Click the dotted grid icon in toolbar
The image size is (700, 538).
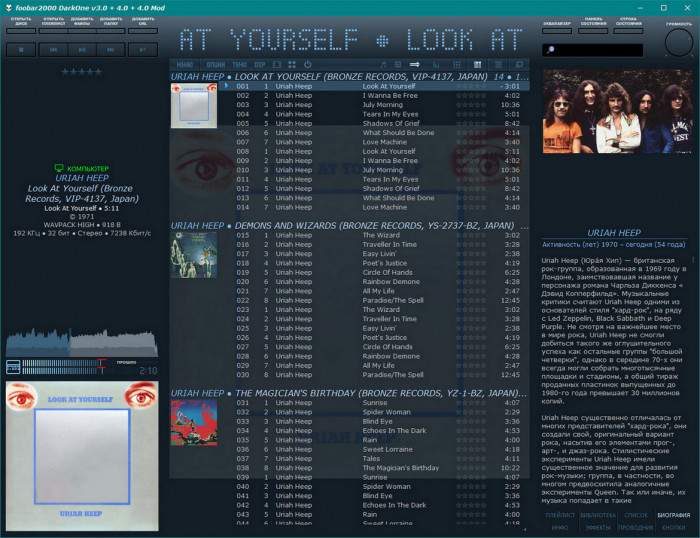tap(457, 65)
